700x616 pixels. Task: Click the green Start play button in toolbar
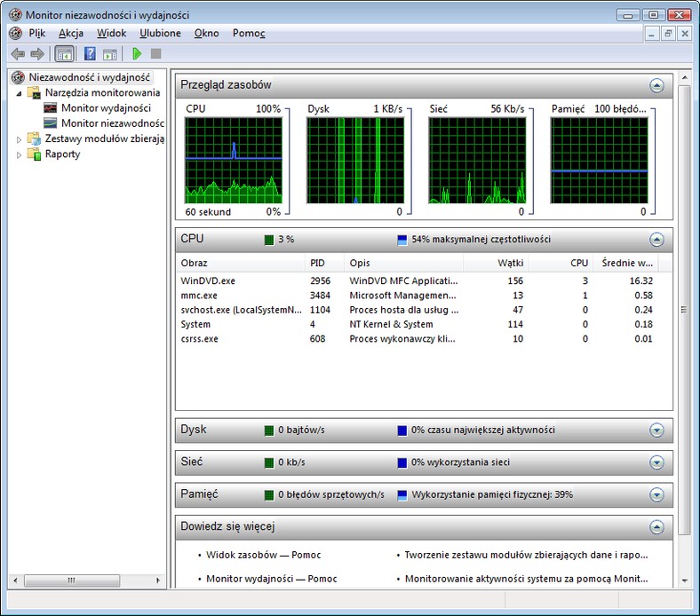click(137, 54)
